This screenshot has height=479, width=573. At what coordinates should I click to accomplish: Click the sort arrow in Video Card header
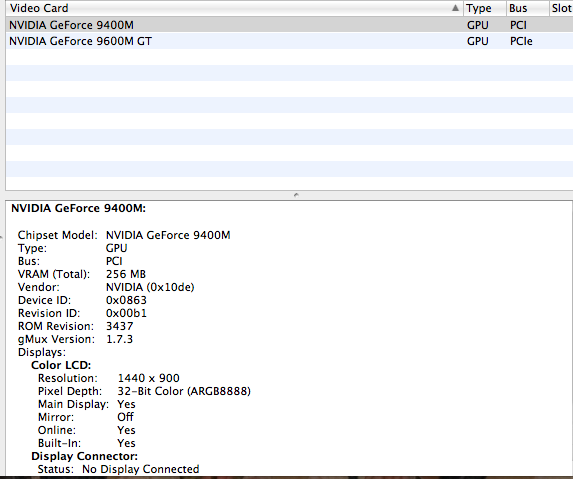coord(455,8)
